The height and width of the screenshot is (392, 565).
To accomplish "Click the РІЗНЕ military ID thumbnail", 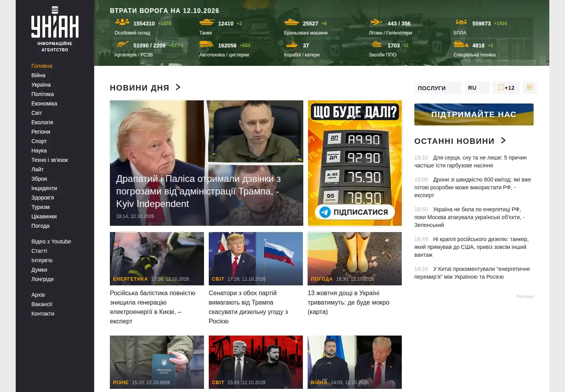I will (157, 362).
